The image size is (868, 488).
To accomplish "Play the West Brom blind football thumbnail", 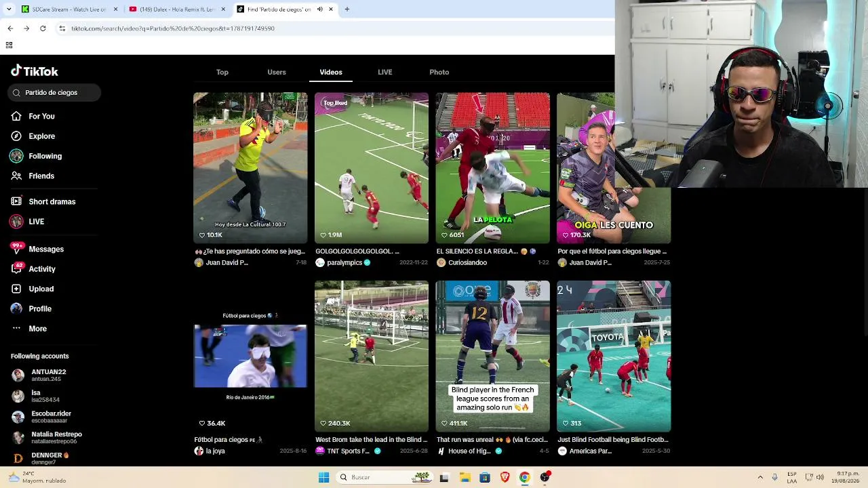I will click(372, 357).
